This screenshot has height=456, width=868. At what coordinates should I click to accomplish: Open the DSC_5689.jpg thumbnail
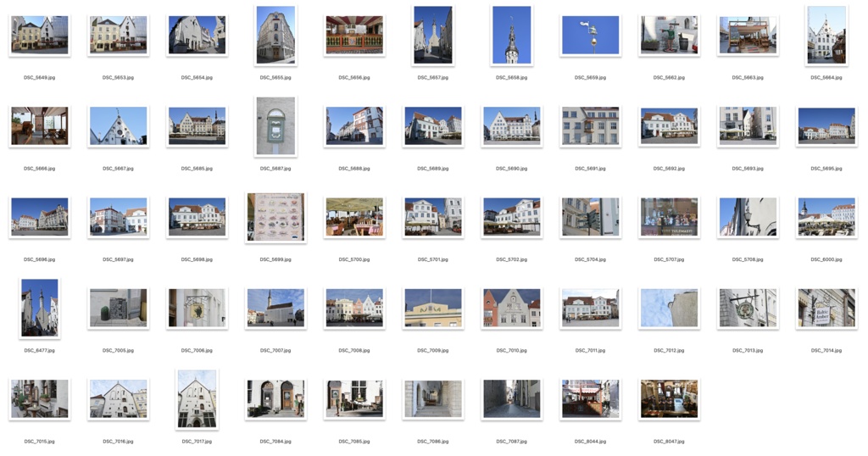(433, 126)
